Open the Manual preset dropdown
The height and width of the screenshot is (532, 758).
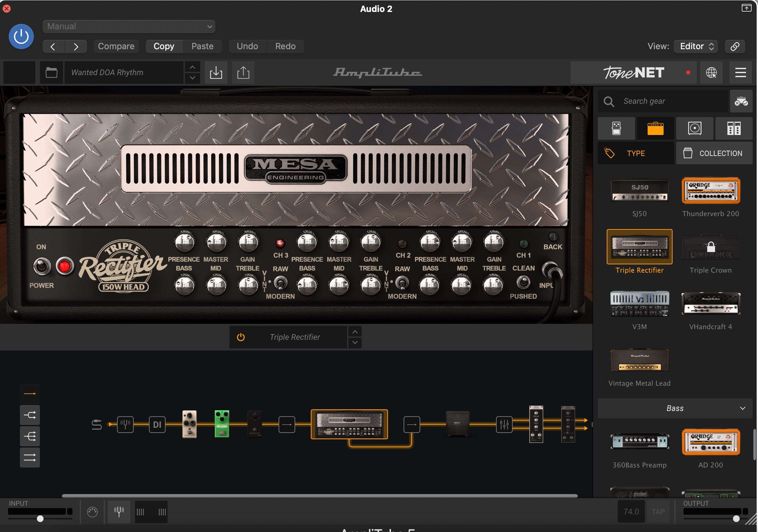point(129,27)
